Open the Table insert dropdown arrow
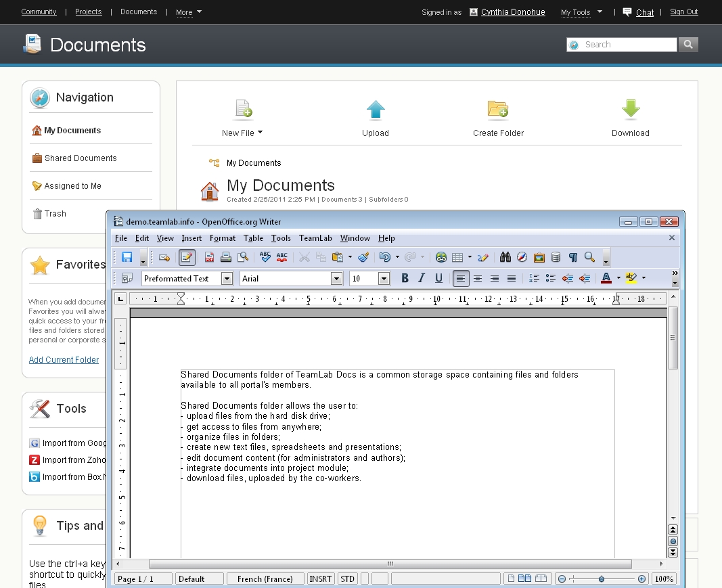The width and height of the screenshot is (722, 588). 470,257
